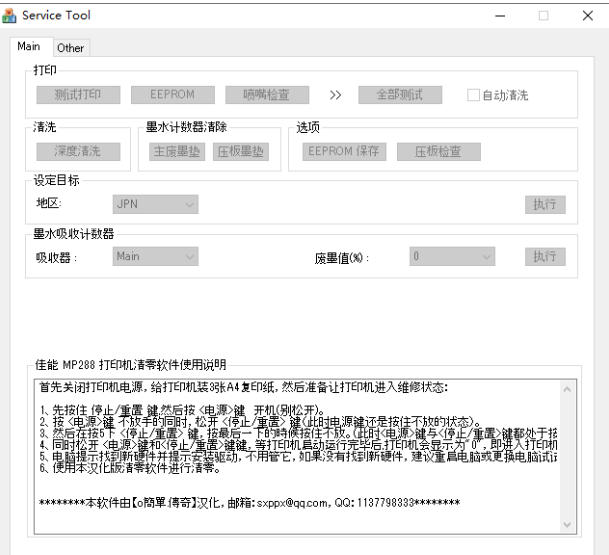Click the email sxppx@qq.com text
This screenshot has width=609, height=555.
coord(292,503)
